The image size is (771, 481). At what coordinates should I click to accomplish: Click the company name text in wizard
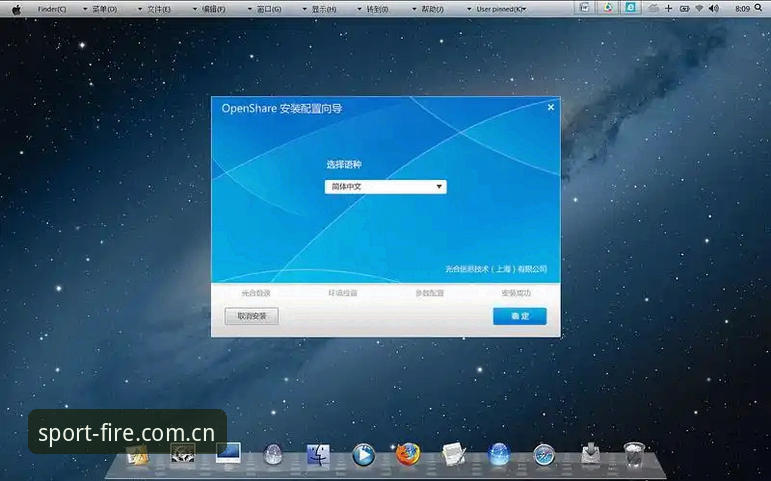point(496,269)
